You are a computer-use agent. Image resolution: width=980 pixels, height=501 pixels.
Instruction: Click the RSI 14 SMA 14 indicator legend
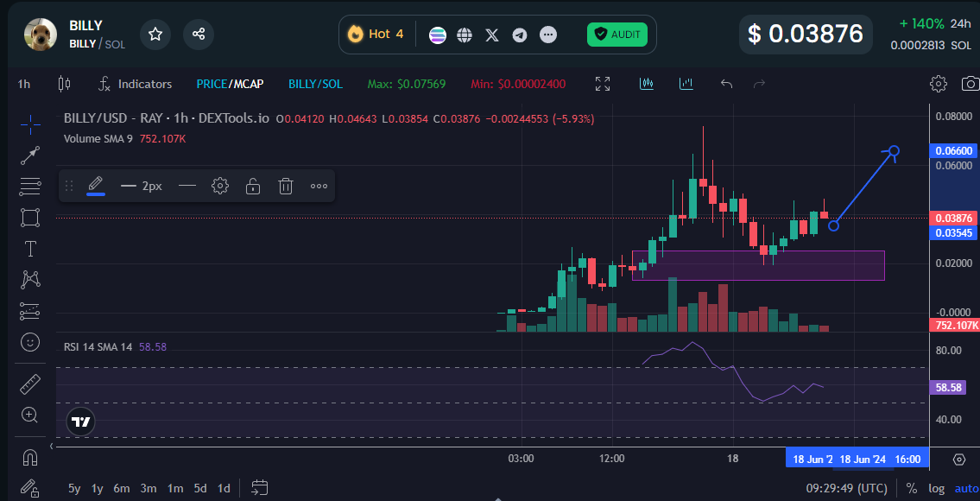[115, 346]
